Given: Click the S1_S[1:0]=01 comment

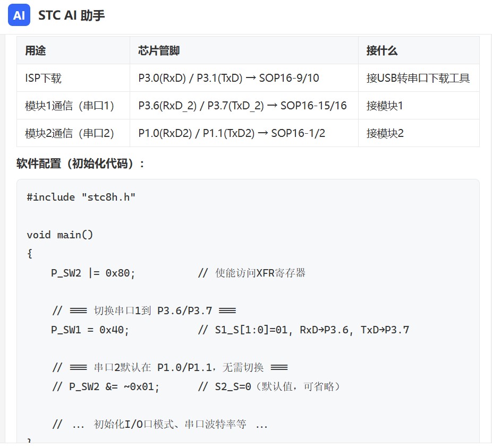Looking at the screenshot, I should (303, 330).
